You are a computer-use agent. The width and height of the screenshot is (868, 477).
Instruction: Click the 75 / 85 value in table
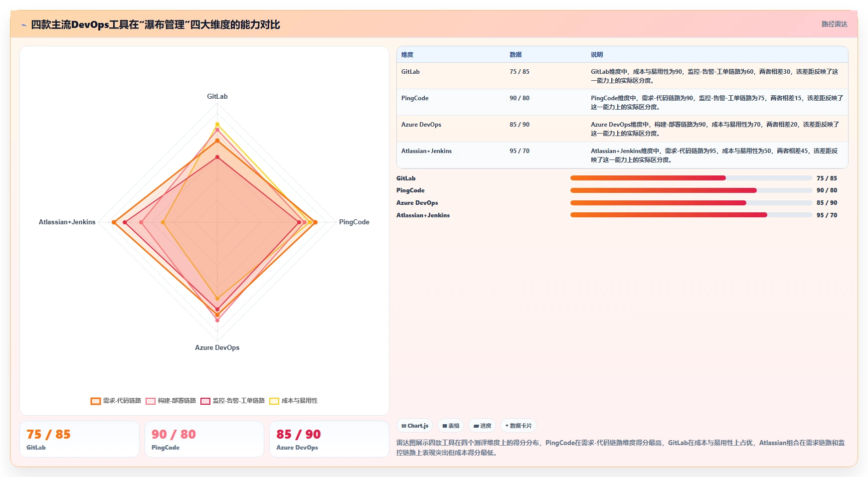click(520, 72)
